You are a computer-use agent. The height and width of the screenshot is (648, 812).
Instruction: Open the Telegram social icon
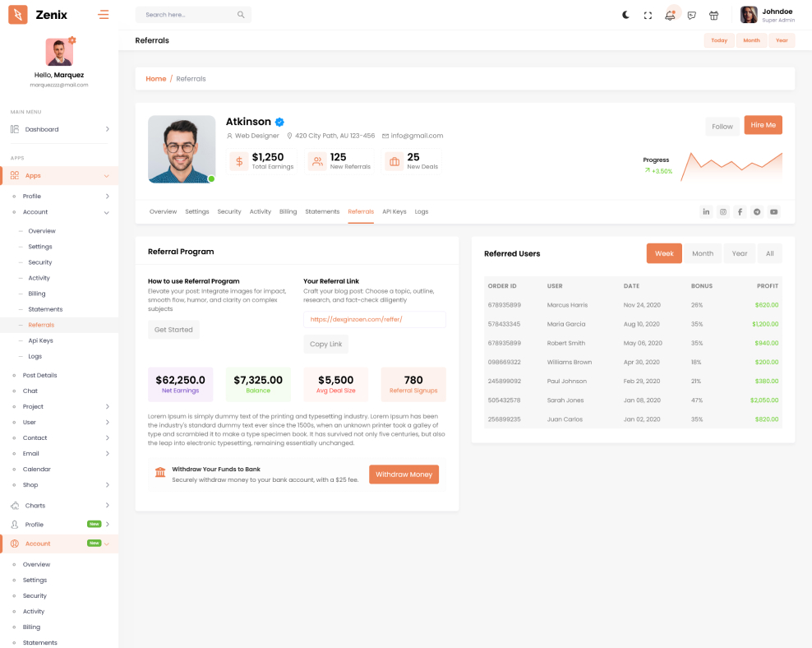pos(757,212)
